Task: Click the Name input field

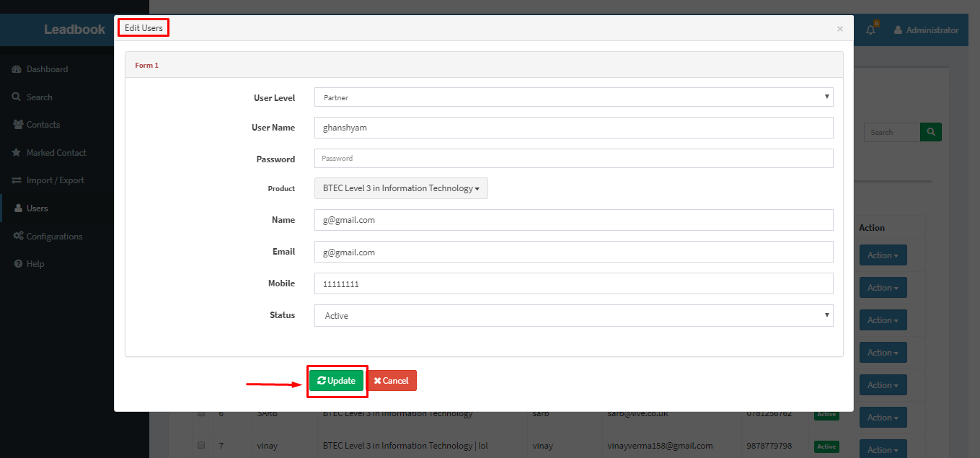Action: point(573,220)
